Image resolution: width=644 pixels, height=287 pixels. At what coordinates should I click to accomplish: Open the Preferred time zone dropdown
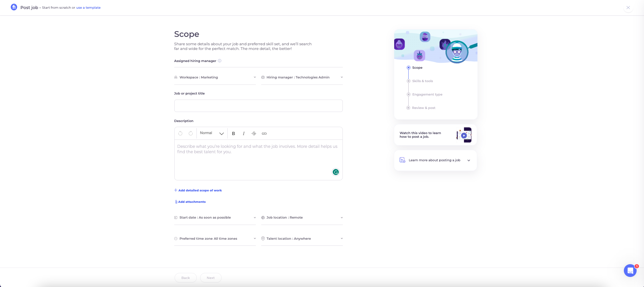215,239
